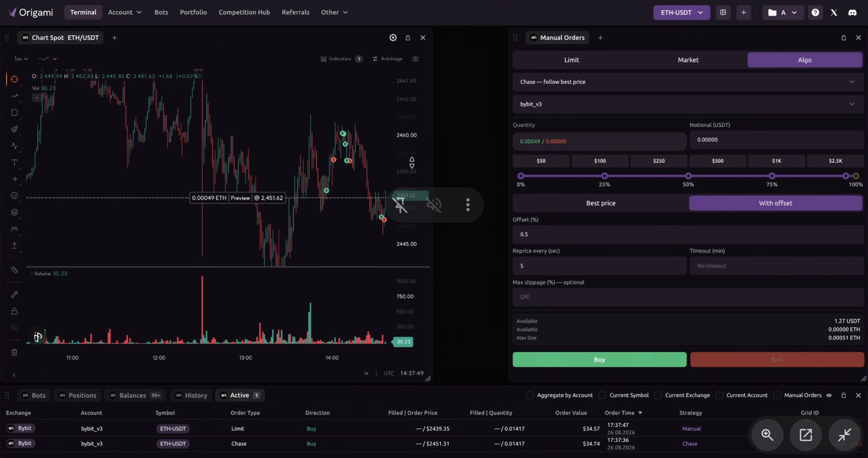868x458 pixels.
Task: Set quantity slider to 50% marker
Action: coord(688,176)
